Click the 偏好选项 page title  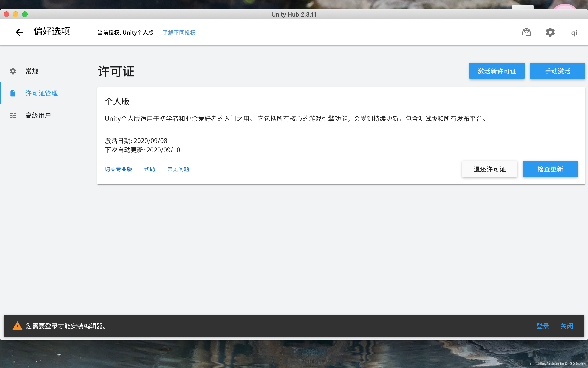coord(52,31)
